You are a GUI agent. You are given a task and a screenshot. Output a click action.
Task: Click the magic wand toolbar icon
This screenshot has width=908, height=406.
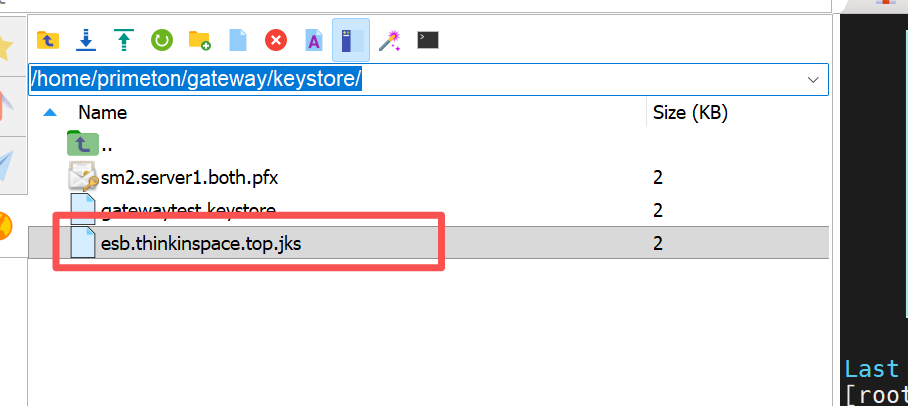pyautogui.click(x=389, y=40)
